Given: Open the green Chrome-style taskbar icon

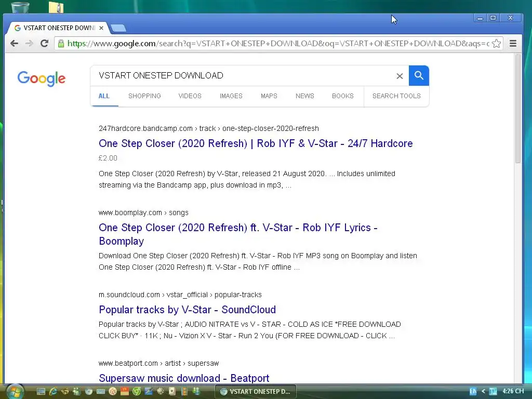Looking at the screenshot, I should pos(137,392).
